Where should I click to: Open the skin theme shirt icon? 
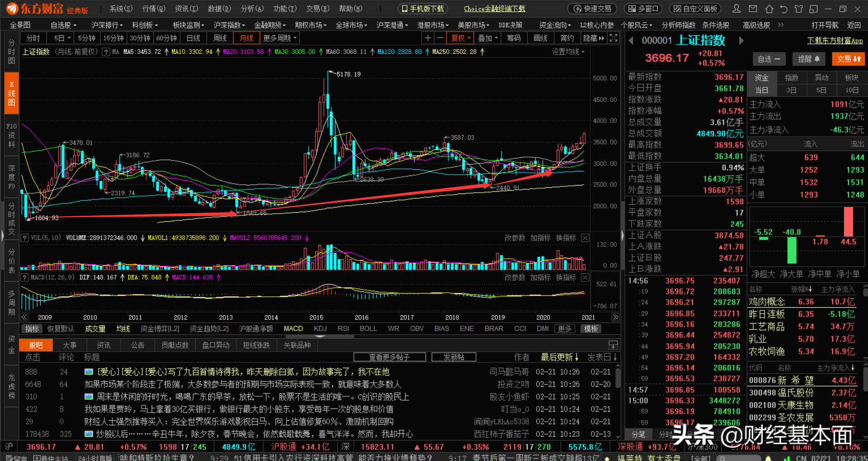coord(799,9)
